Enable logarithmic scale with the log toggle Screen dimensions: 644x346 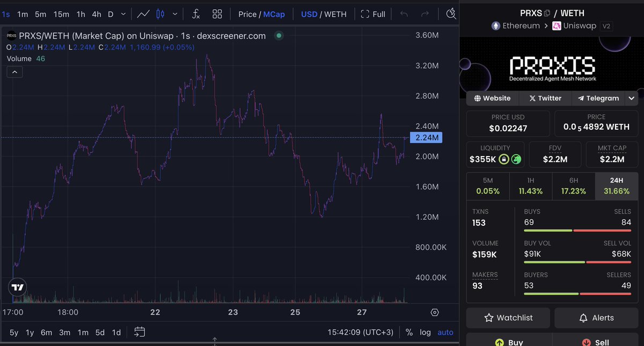point(425,332)
